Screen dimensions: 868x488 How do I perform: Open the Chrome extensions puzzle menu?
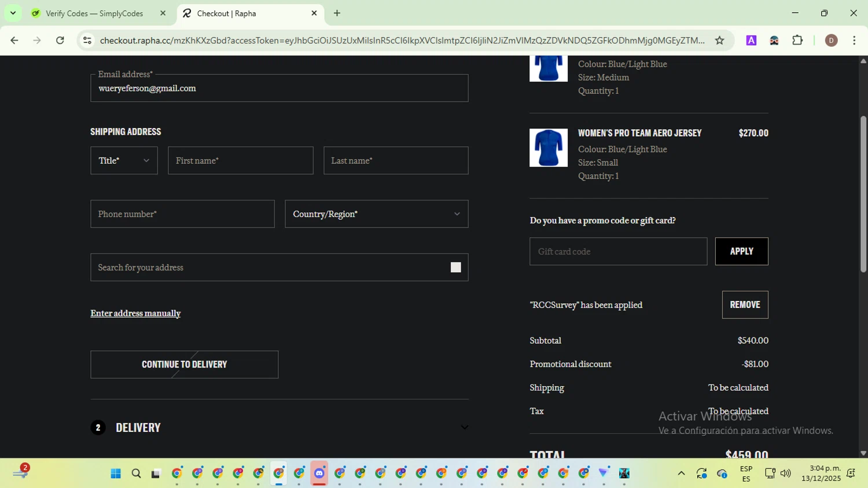[x=797, y=41]
